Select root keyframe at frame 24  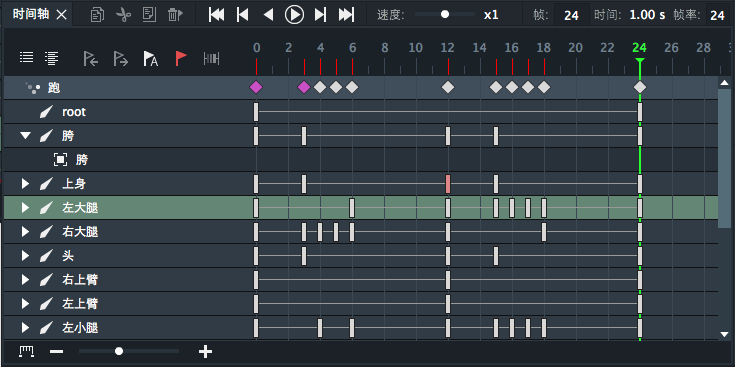[x=640, y=112]
